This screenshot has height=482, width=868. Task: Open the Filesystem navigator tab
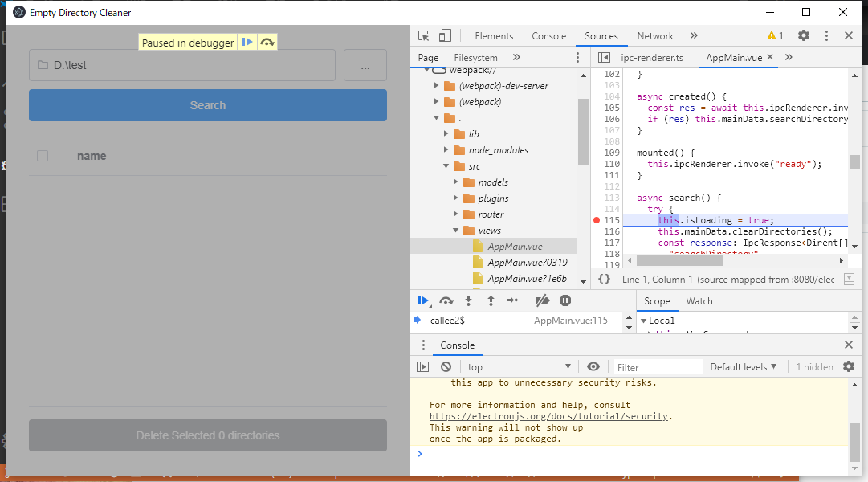tap(475, 58)
